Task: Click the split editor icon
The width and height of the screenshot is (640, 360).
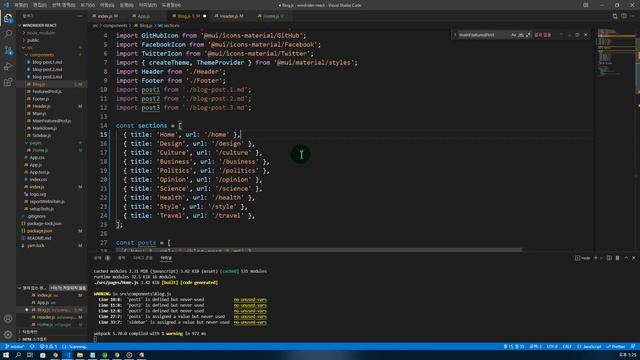Action: pyautogui.click(x=624, y=16)
